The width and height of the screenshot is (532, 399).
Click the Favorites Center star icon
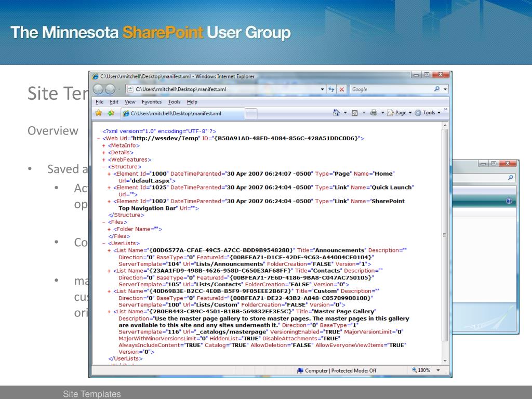point(97,113)
